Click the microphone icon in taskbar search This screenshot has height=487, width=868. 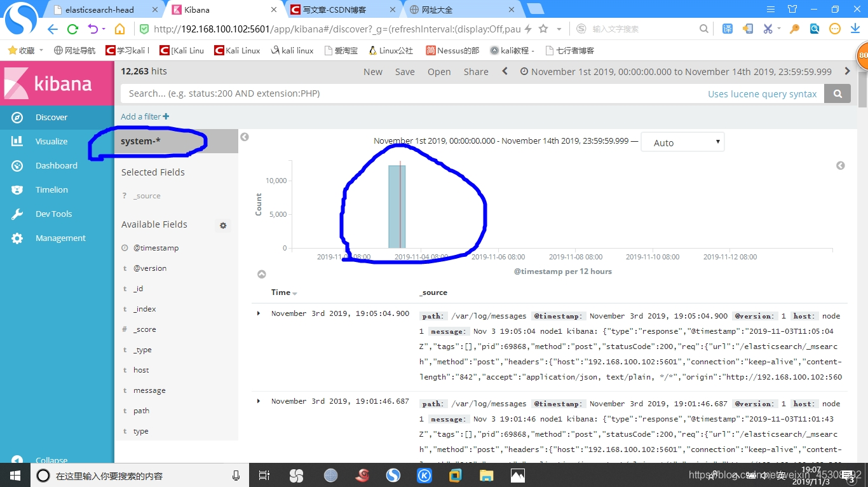(x=236, y=476)
